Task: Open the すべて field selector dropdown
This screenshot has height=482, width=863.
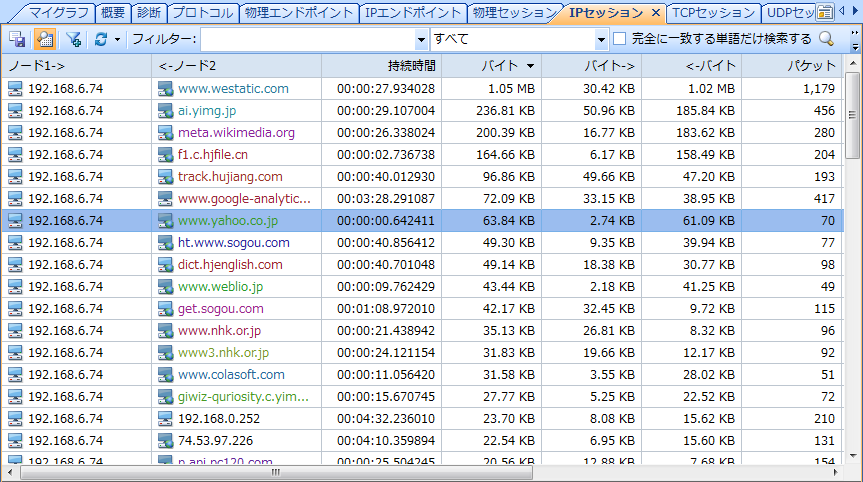Action: [x=601, y=39]
